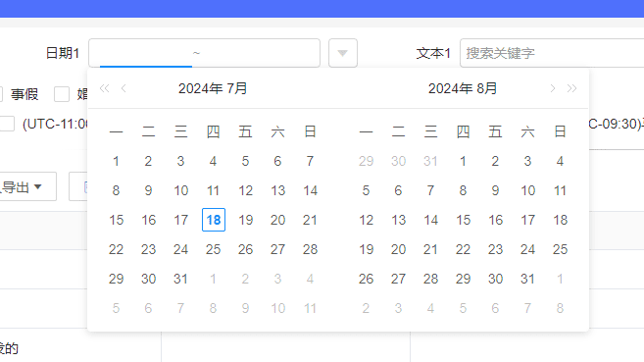
Task: Go to previous year double-arrow in calendar
Action: 104,88
